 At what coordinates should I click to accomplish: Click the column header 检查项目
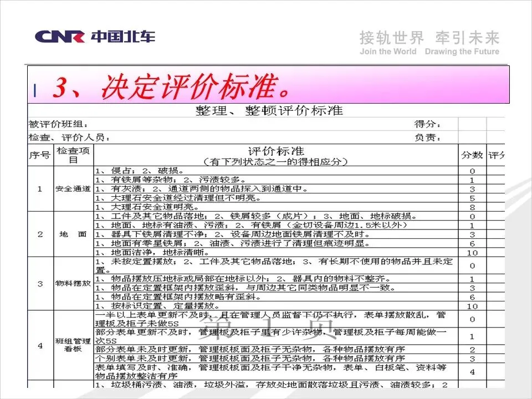point(73,155)
